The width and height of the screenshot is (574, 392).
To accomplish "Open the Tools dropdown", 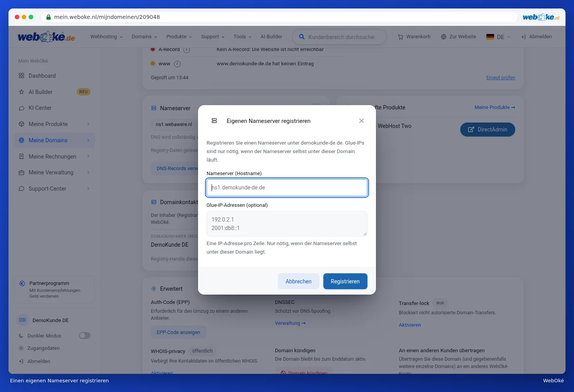I will pyautogui.click(x=243, y=37).
